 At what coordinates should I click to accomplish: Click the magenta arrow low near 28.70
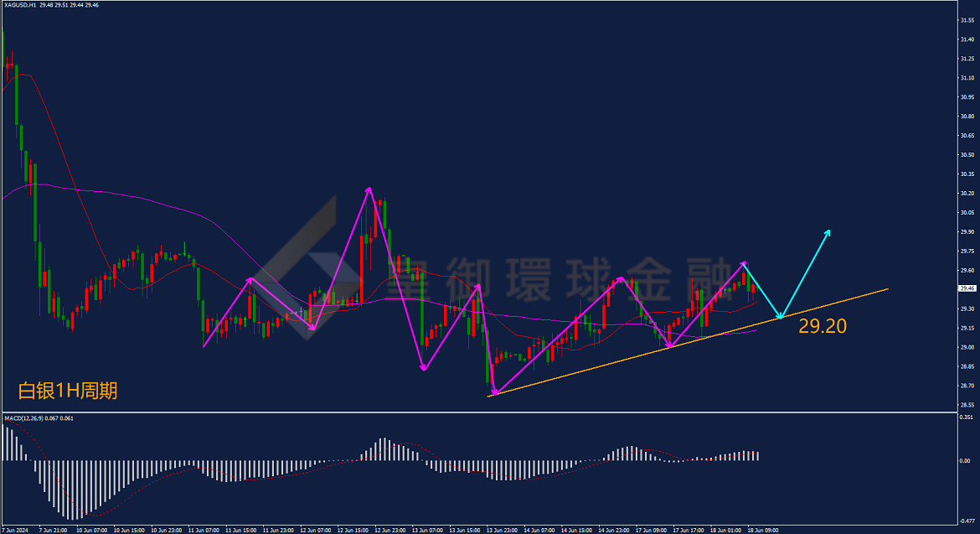tap(494, 392)
